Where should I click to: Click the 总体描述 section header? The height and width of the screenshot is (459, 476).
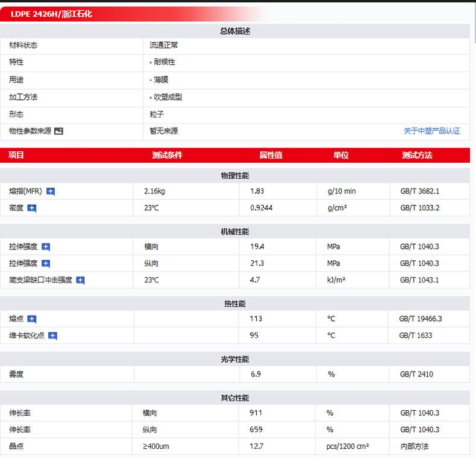pos(234,31)
